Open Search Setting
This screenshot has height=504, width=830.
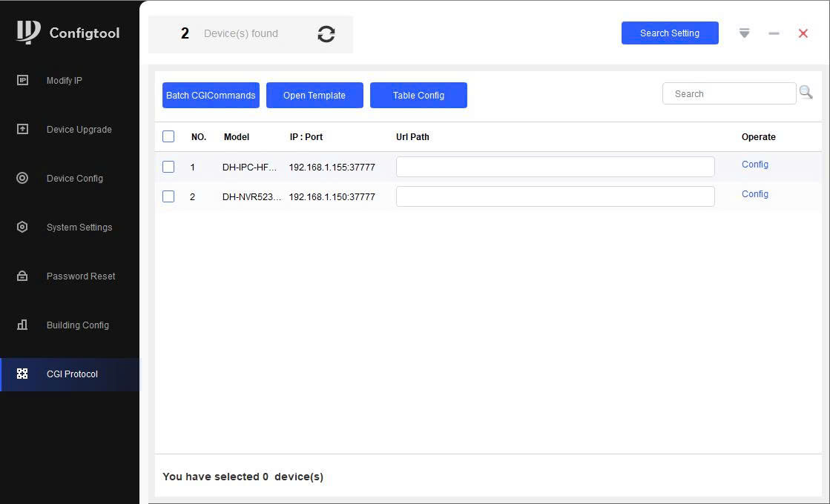pos(670,33)
